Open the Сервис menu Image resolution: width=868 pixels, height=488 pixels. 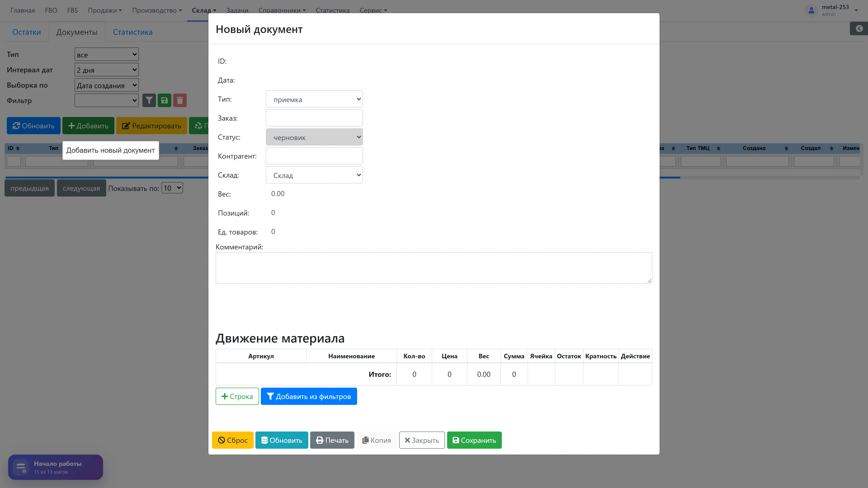point(373,10)
